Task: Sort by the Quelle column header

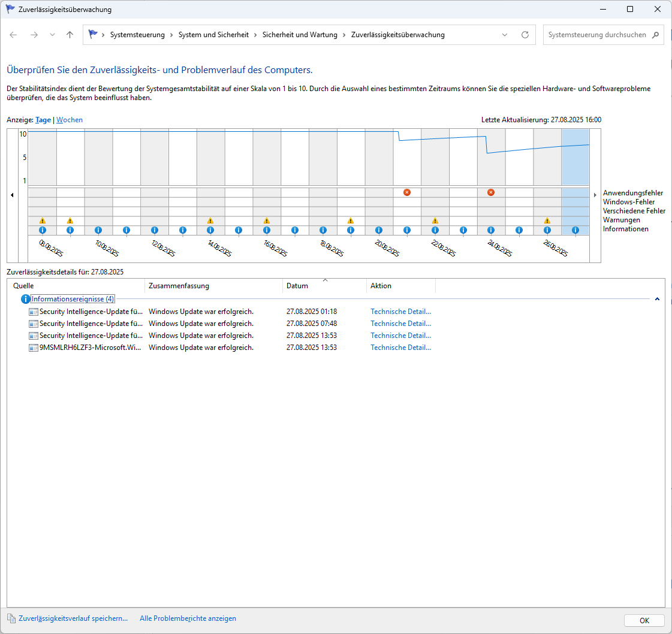Action: click(x=76, y=286)
